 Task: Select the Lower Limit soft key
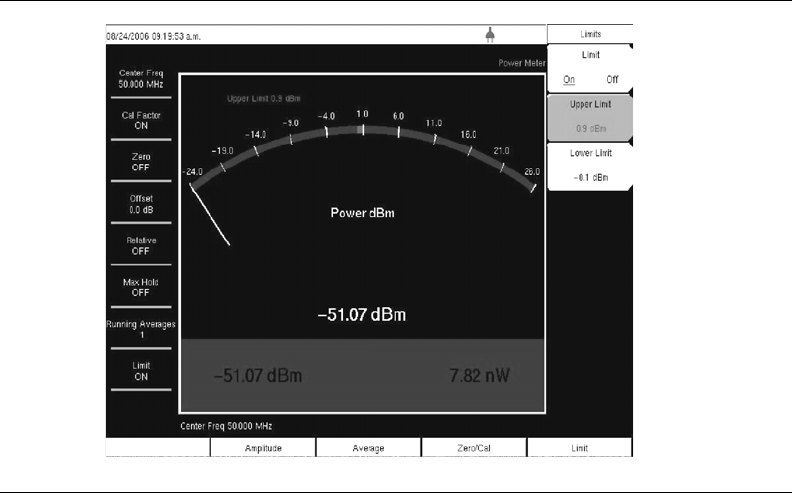590,166
